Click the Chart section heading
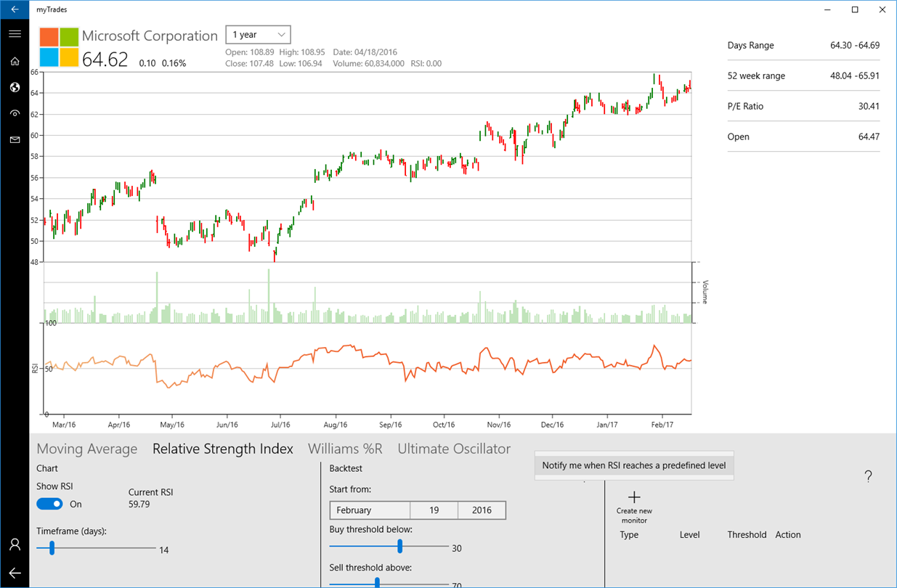This screenshot has width=897, height=588. coord(47,469)
